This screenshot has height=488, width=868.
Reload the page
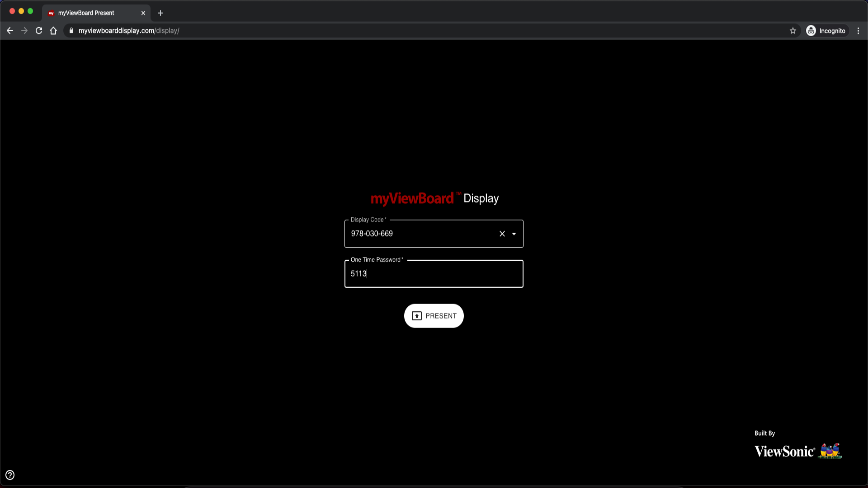pyautogui.click(x=39, y=31)
